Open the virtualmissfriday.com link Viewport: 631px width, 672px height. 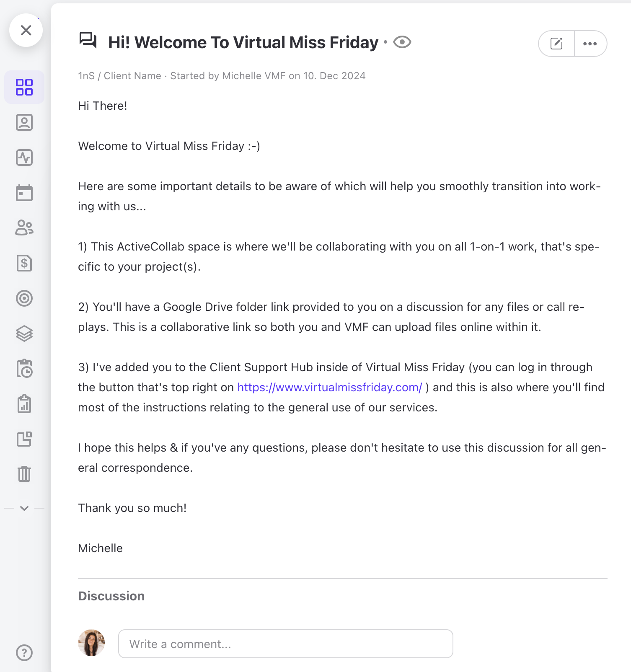(329, 388)
